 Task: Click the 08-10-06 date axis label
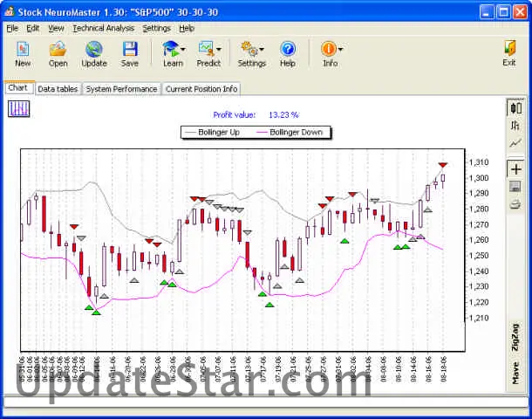[x=399, y=369]
